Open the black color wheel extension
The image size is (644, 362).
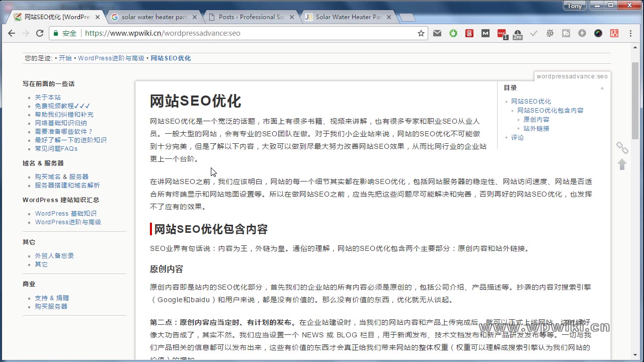click(598, 33)
